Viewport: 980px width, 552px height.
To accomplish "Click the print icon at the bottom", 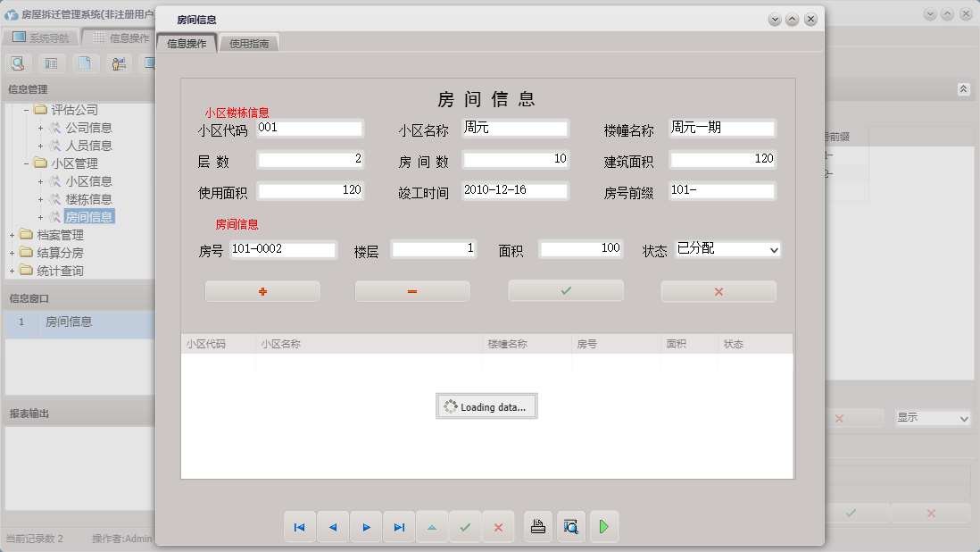I will tap(537, 526).
